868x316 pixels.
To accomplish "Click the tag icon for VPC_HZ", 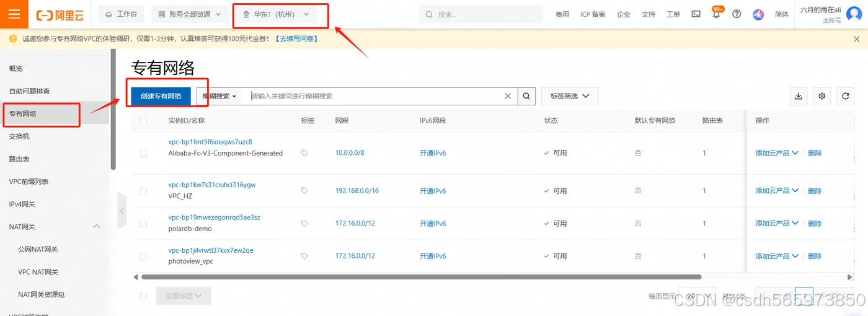I will tap(304, 191).
